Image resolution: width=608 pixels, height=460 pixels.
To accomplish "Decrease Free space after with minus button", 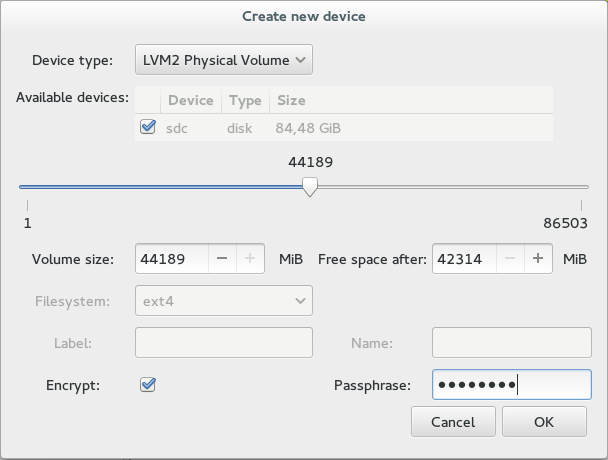I will coord(510,259).
